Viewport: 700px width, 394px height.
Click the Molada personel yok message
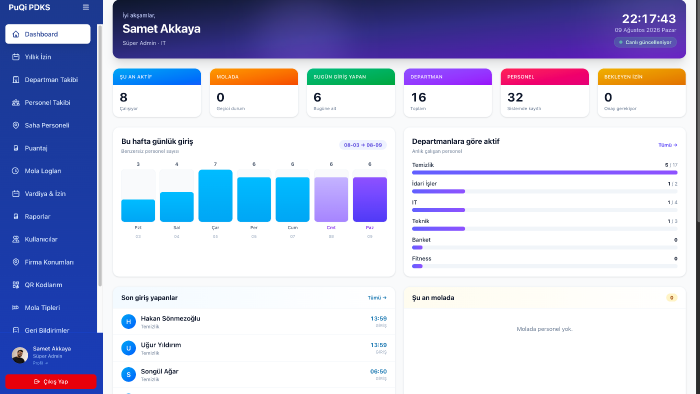544,329
